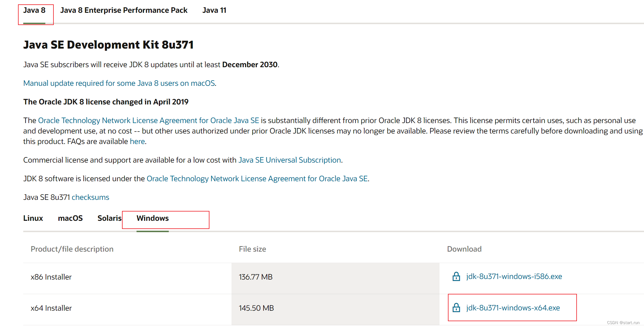Open the Java SE 8u371 checksums link
The width and height of the screenshot is (644, 327).
pos(90,197)
